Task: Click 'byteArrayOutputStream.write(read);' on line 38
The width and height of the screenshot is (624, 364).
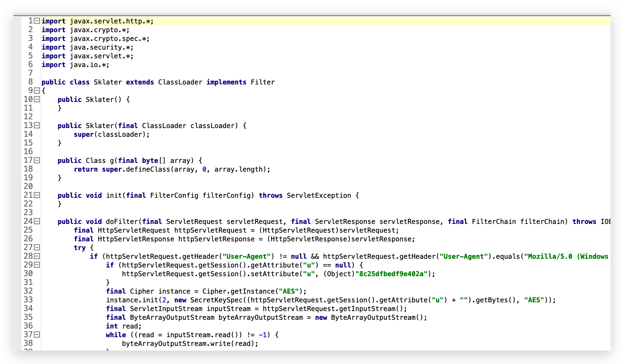Action: 190,344
